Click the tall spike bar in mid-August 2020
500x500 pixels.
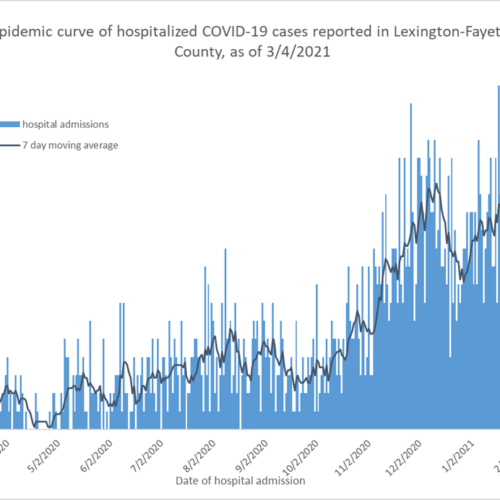pos(225,339)
